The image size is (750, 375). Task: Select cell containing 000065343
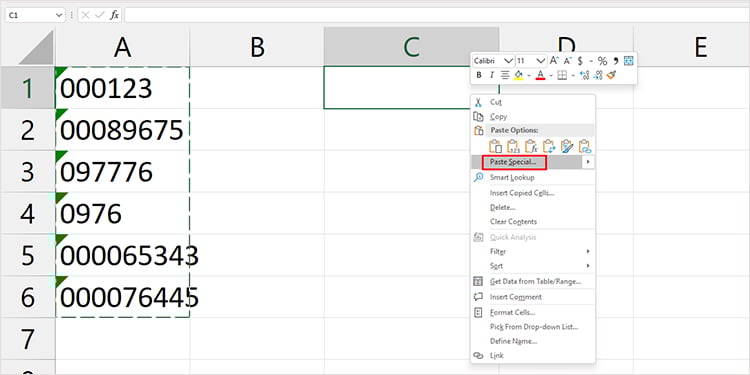122,255
